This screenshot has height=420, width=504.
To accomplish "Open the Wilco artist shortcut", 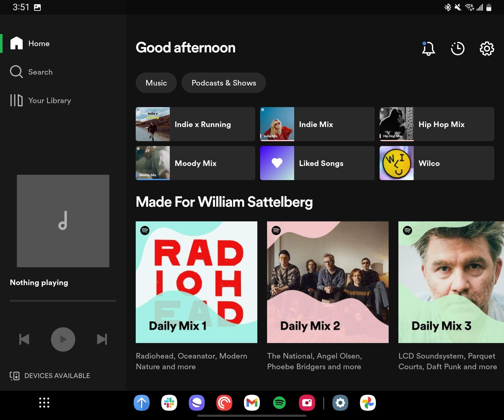I will [x=437, y=163].
